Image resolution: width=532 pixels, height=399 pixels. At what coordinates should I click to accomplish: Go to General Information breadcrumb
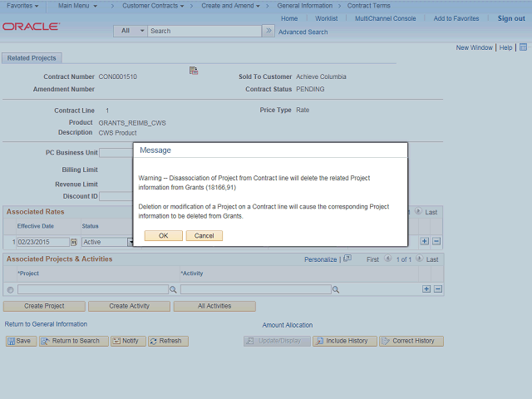tap(305, 6)
